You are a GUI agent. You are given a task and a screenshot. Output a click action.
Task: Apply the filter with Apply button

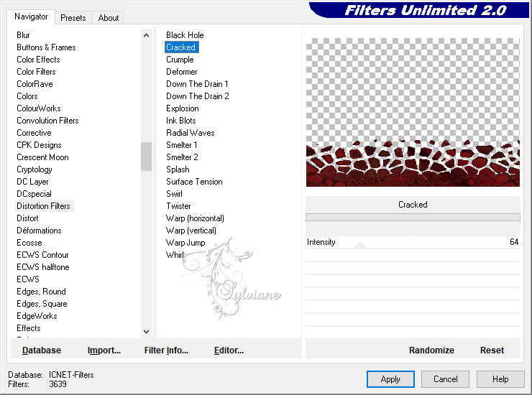click(390, 379)
